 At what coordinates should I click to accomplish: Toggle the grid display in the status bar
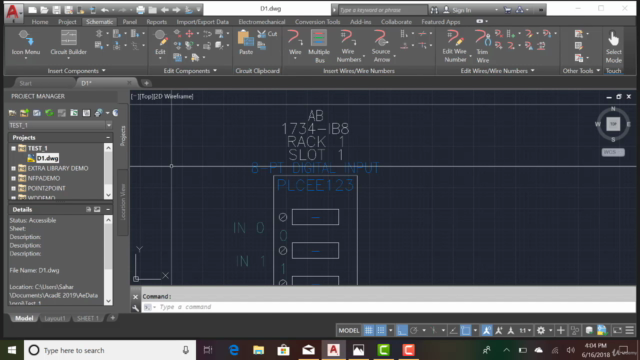pos(369,330)
